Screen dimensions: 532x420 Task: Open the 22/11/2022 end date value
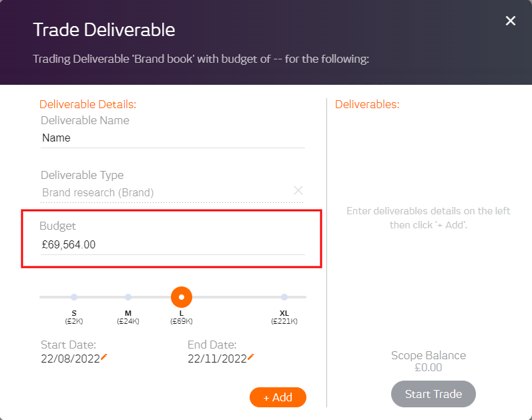click(217, 359)
